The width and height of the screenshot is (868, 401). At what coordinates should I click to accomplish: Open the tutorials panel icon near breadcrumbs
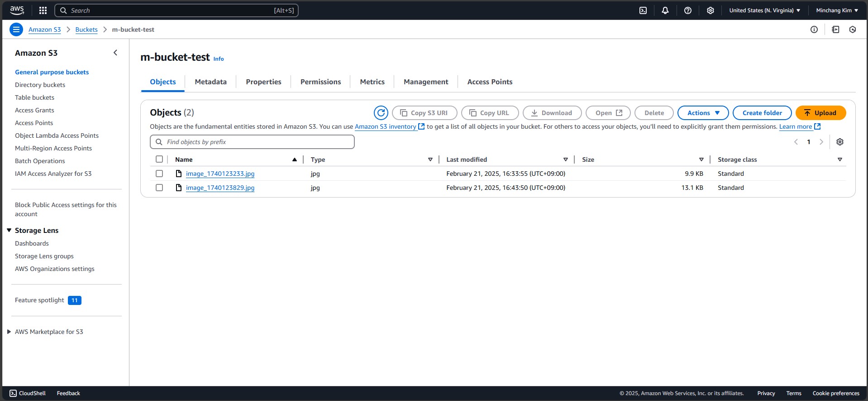(835, 29)
